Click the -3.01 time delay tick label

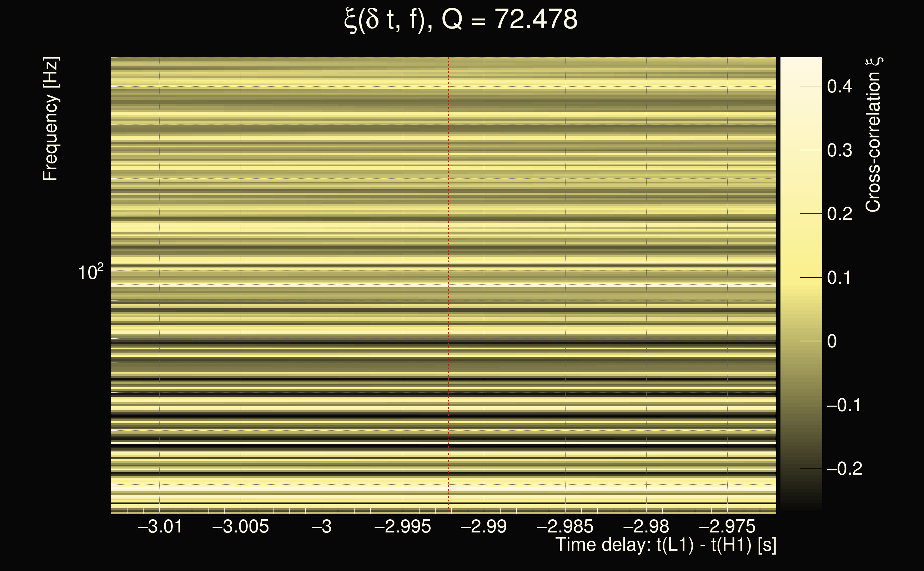pos(160,526)
